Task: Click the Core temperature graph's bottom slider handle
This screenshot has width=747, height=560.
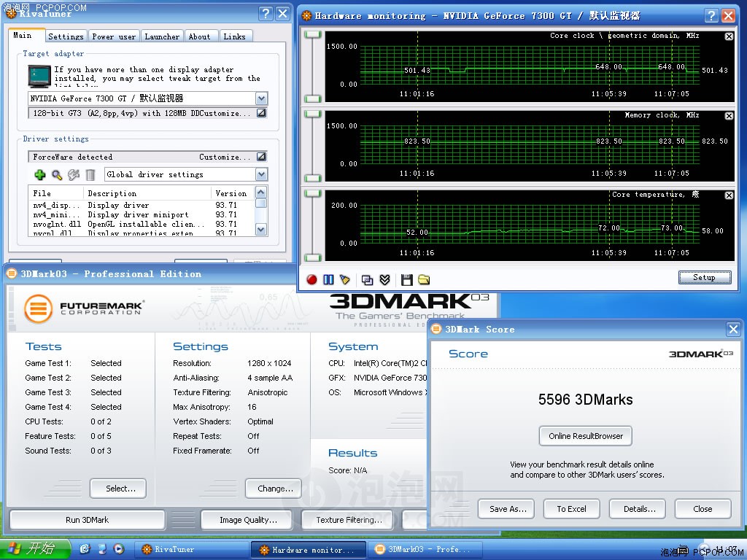Action: point(313,257)
